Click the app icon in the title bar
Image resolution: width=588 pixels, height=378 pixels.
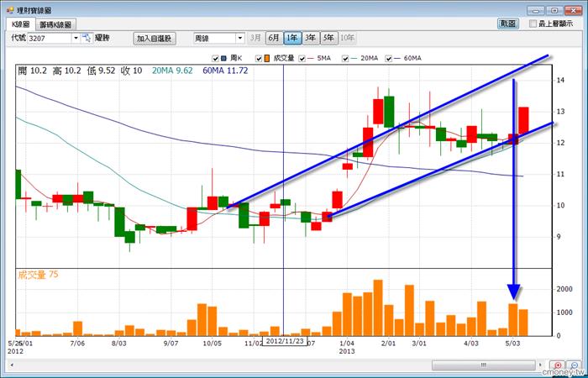(8, 8)
